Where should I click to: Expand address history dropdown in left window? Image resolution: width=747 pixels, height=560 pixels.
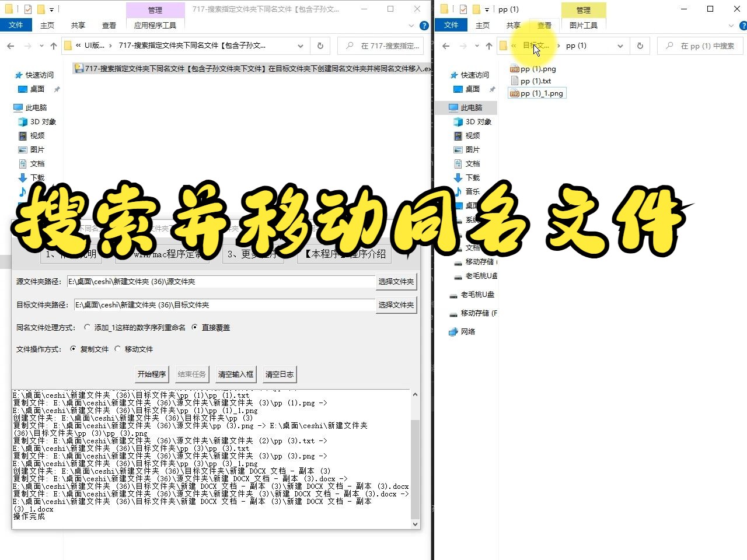coord(301,45)
